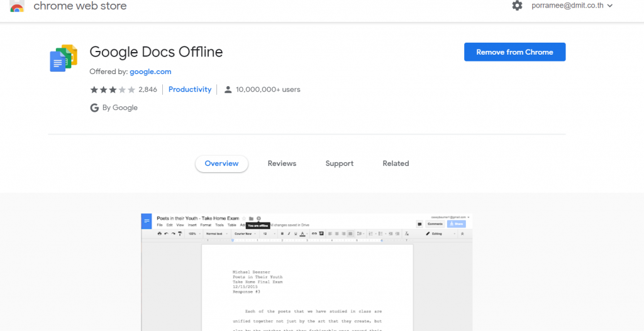Click the Remove from Chrome button
The image size is (644, 331).
pyautogui.click(x=514, y=52)
